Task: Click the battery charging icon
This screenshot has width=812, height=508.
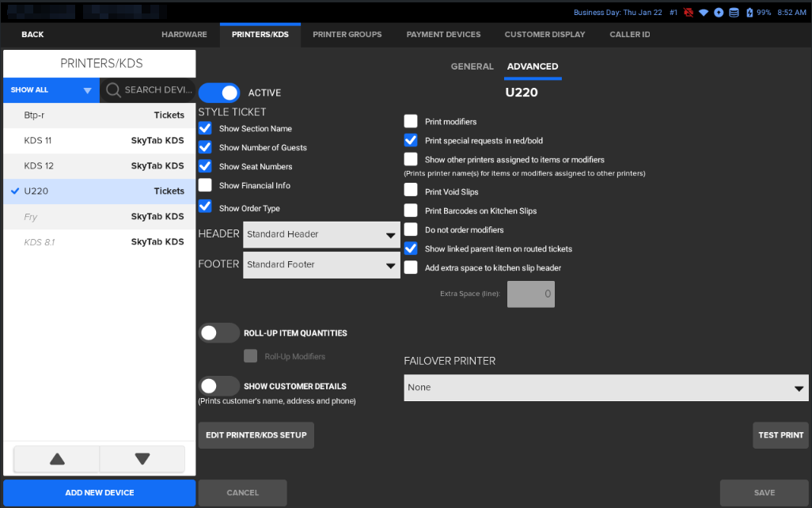Action: coord(749,13)
